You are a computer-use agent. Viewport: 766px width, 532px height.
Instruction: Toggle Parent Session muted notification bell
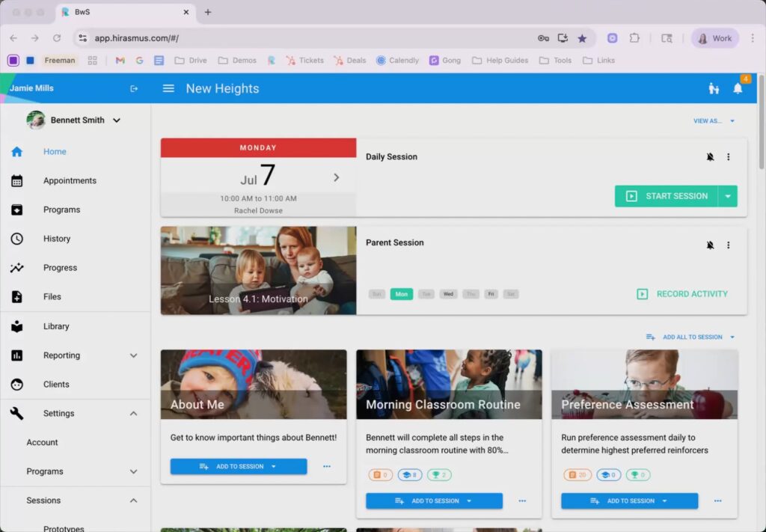[710, 245]
